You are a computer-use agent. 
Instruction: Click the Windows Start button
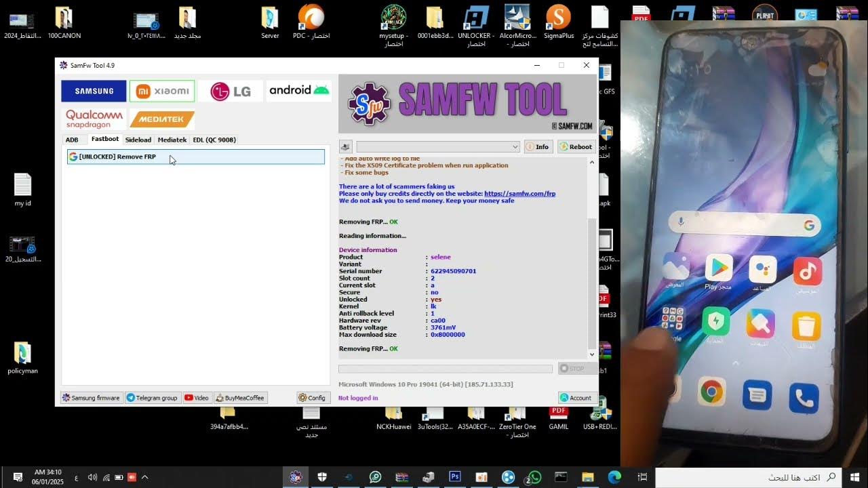854,477
